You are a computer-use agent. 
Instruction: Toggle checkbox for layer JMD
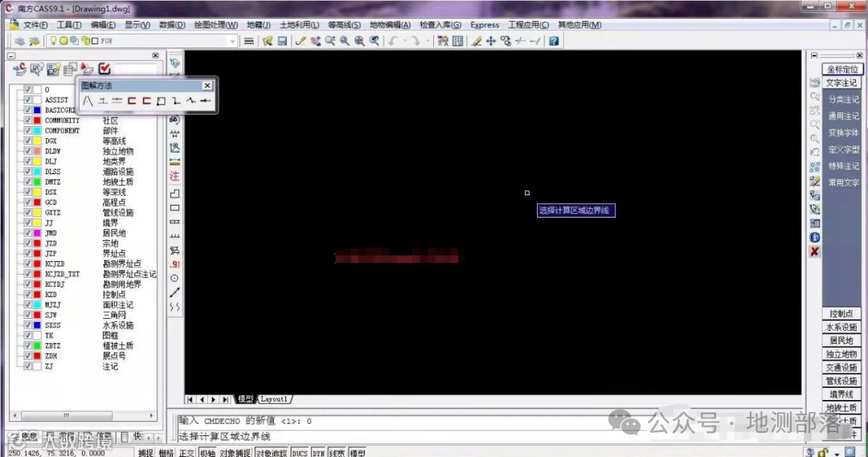pos(27,233)
